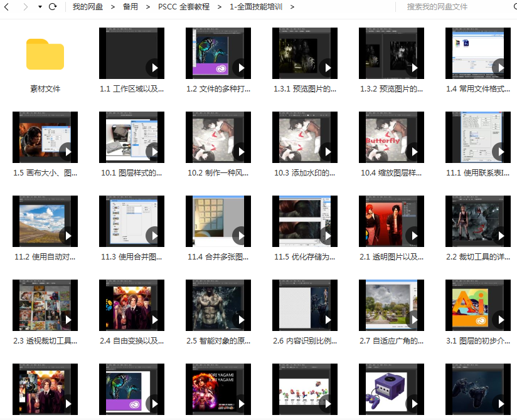Go to PSCC 全套教程 breadcrumb

coord(183,7)
